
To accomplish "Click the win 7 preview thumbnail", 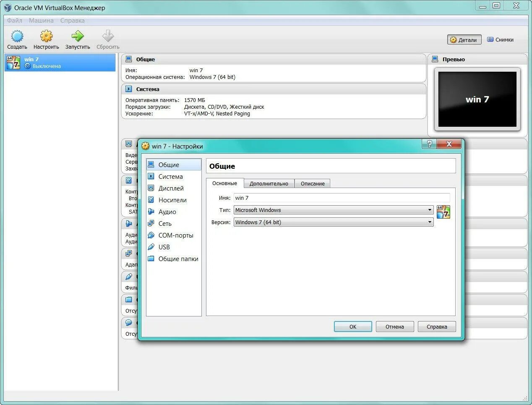I will 477,99.
